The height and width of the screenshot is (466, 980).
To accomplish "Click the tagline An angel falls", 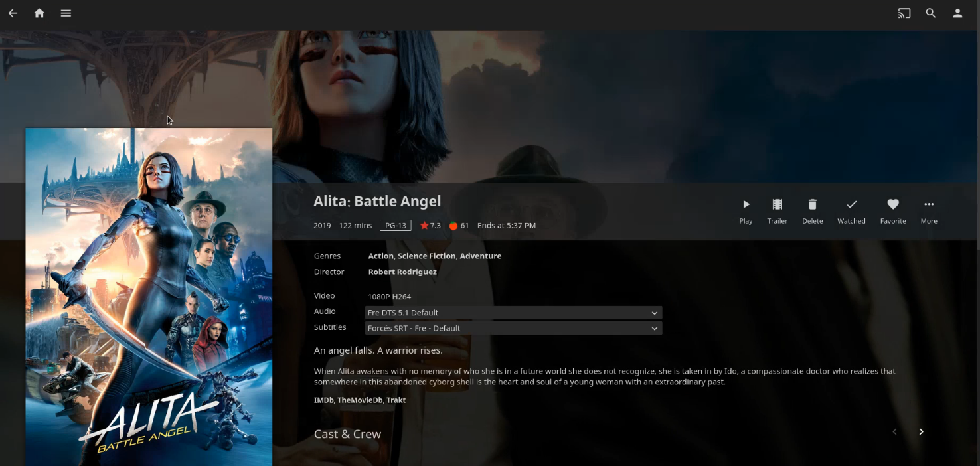I will pyautogui.click(x=378, y=350).
